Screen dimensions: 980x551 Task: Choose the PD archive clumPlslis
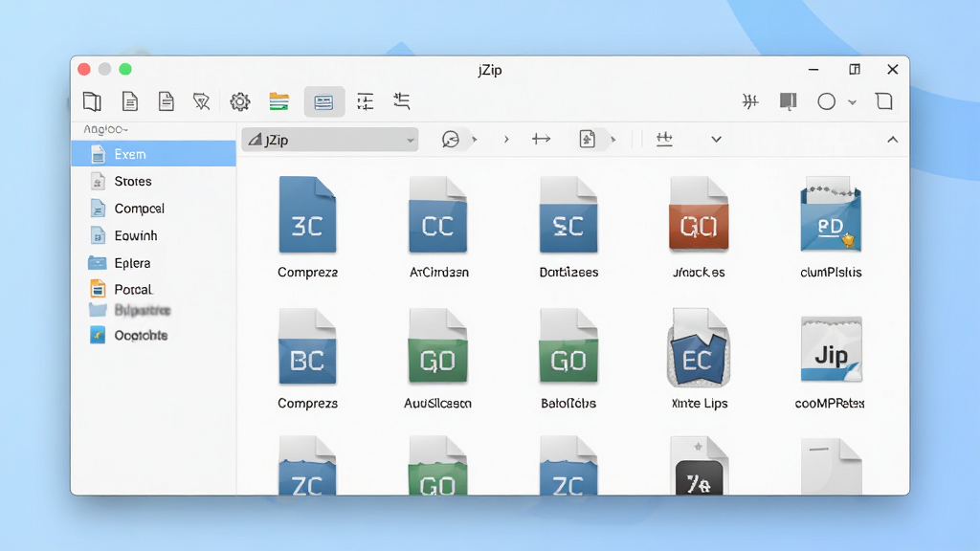click(x=831, y=228)
